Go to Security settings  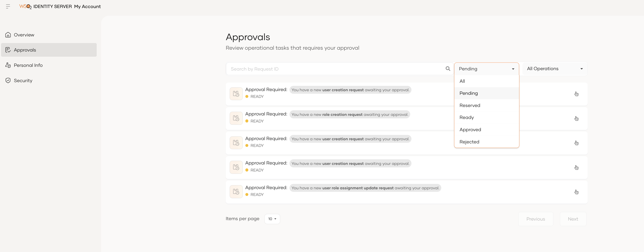49,80
